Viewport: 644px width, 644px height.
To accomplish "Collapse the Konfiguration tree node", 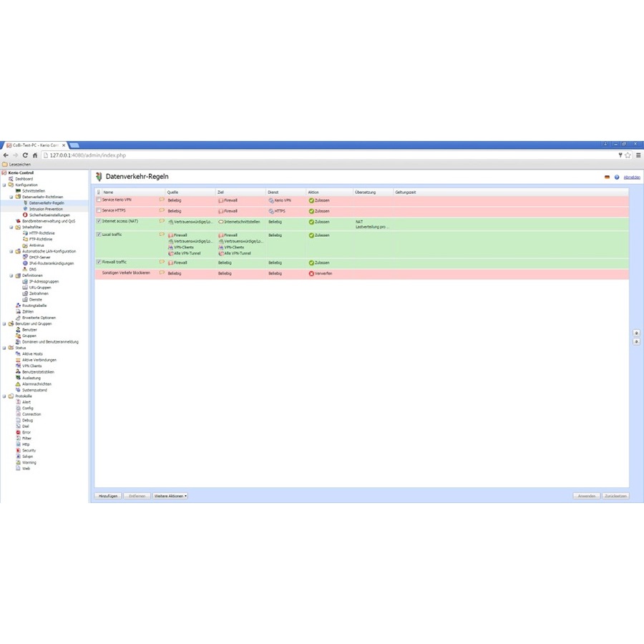I will [4, 185].
